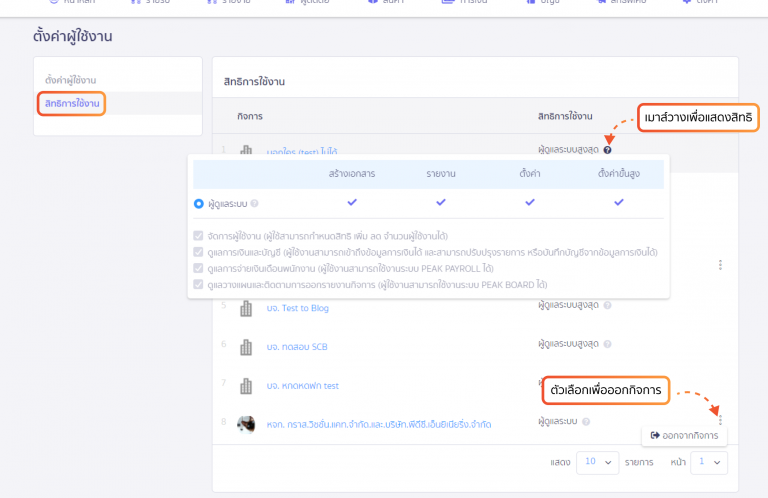Image resolution: width=768 pixels, height=498 pixels.
Task: Click the help icon beside the first ผู้ดูแลระบบสูงสุด
Action: (x=607, y=150)
